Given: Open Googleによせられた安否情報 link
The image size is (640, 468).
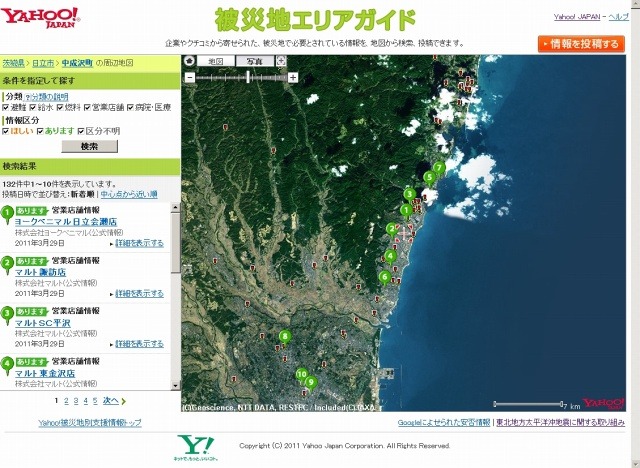Looking at the screenshot, I should pos(444,423).
